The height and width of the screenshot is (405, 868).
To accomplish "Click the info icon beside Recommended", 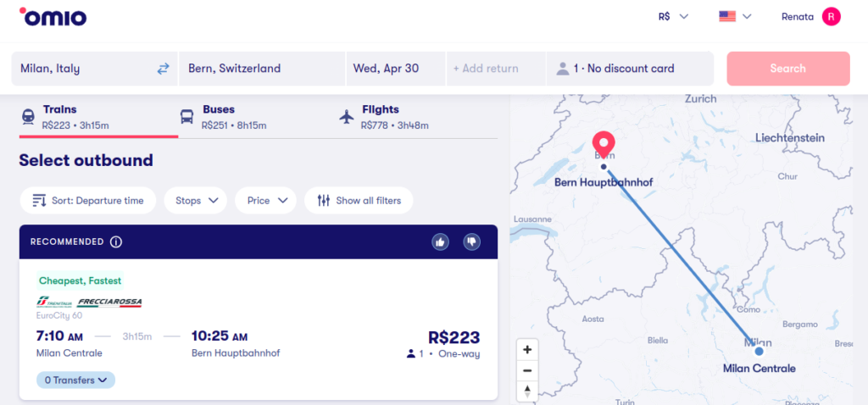I will pyautogui.click(x=116, y=241).
